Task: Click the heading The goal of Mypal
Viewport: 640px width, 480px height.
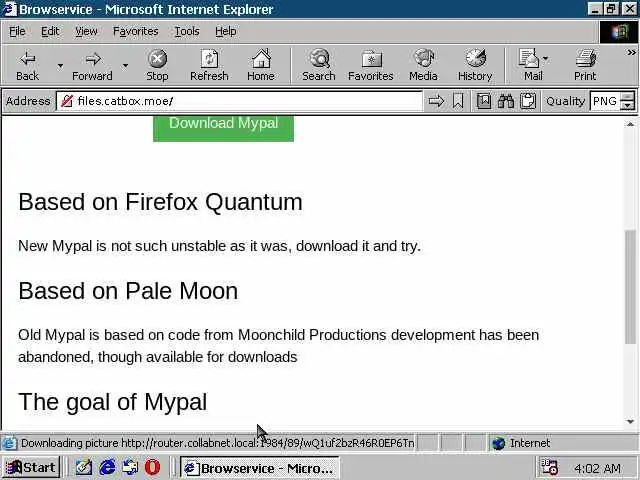Action: [x=113, y=402]
